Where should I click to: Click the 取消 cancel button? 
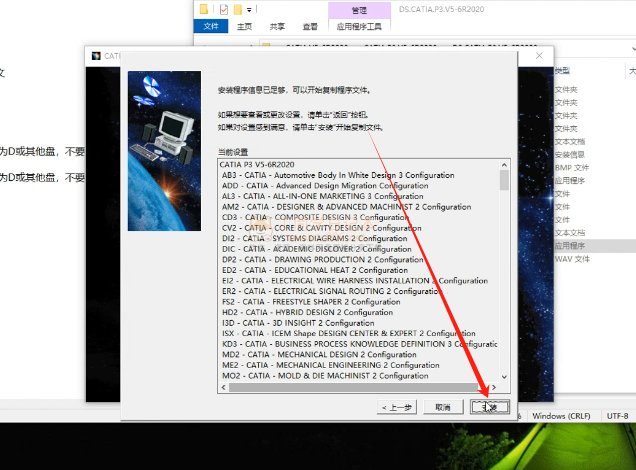click(443, 407)
